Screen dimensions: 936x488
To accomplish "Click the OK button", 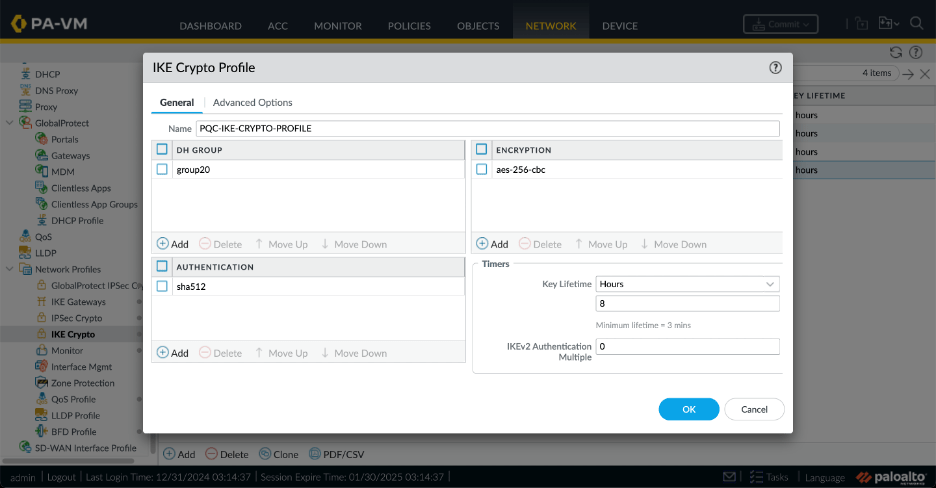I will coord(688,409).
